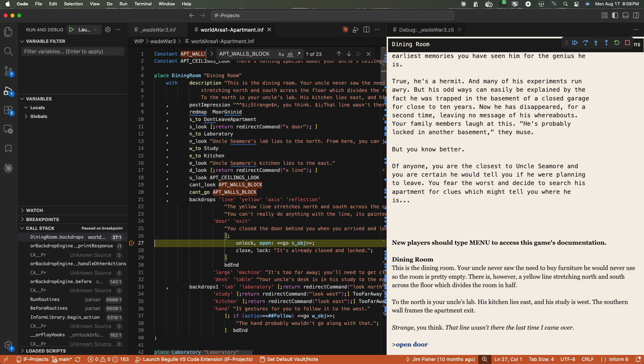Toggle Match Whole Word in find widget

pyautogui.click(x=290, y=54)
